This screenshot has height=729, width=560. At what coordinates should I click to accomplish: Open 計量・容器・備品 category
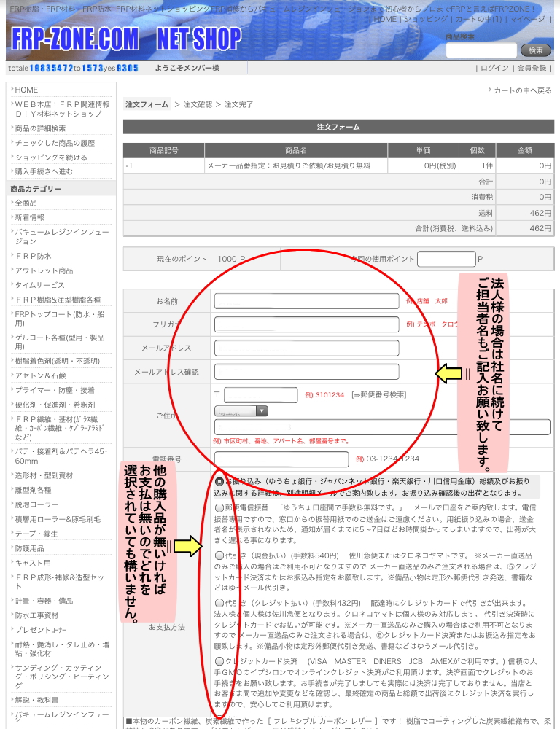[44, 601]
